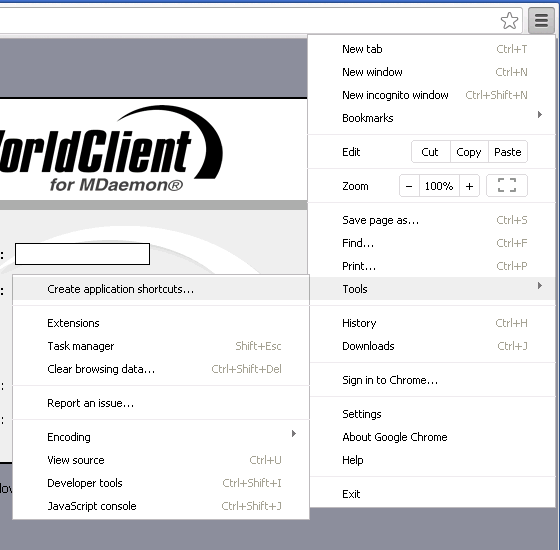560x550 pixels.
Task: Open Task manager from Tools submenu
Action: [x=161, y=346]
